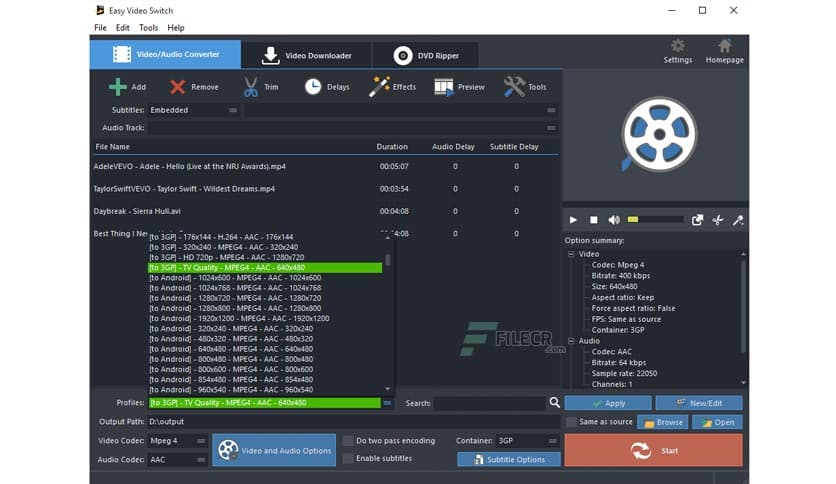Viewport: 836px width, 484px height.
Task: Mute the preview volume speaker icon
Action: tap(614, 220)
